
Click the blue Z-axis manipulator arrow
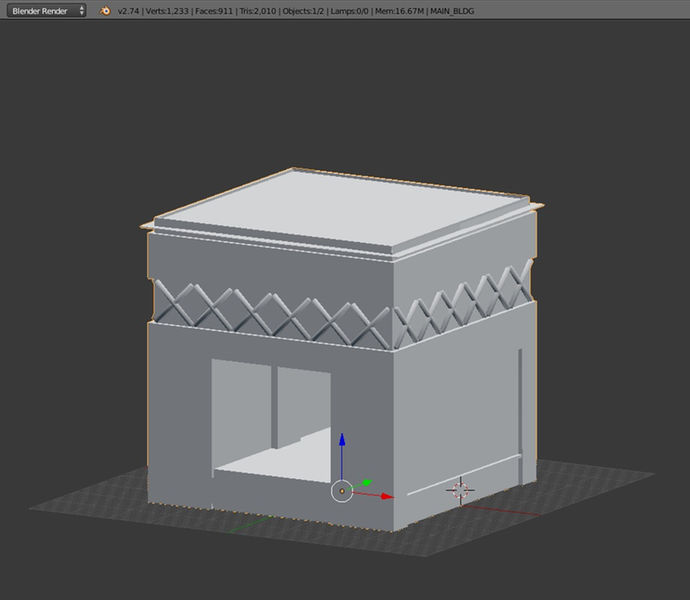[342, 443]
